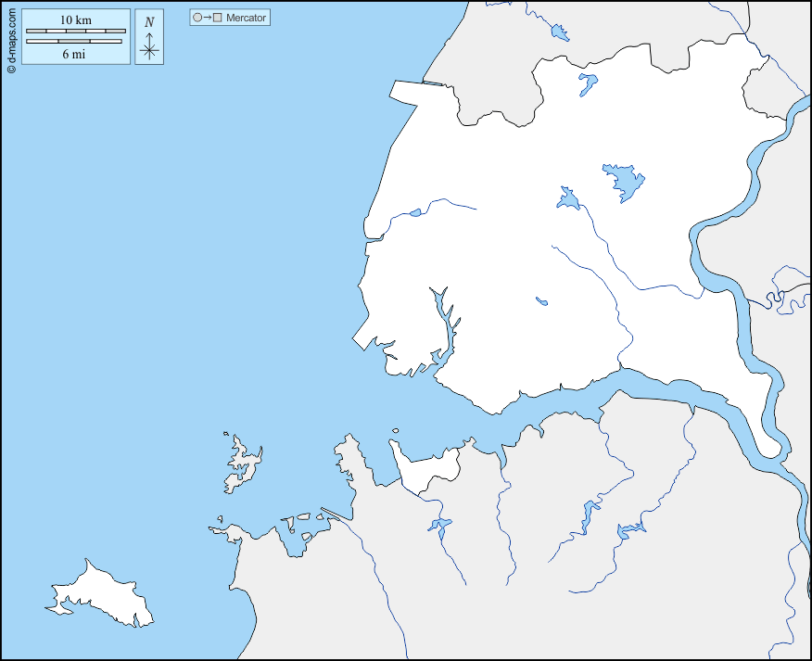Click the 6 mi scale bar
Image resolution: width=812 pixels, height=661 pixels.
pos(74,41)
